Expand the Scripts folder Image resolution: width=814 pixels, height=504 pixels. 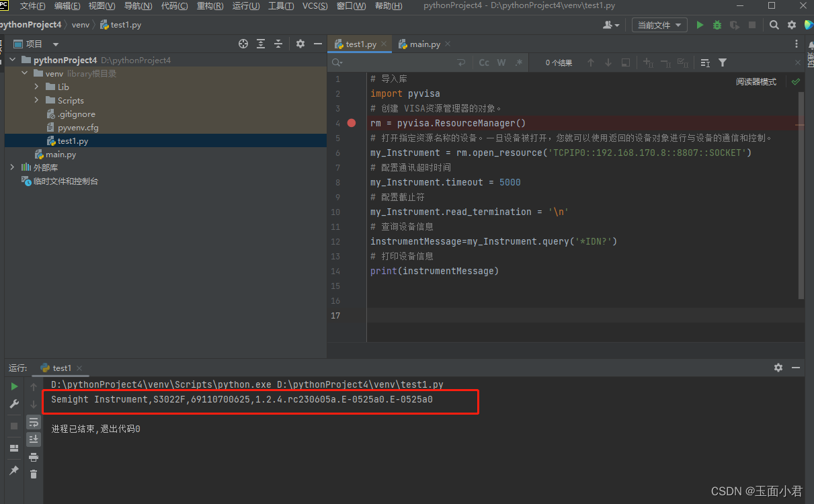click(x=37, y=100)
